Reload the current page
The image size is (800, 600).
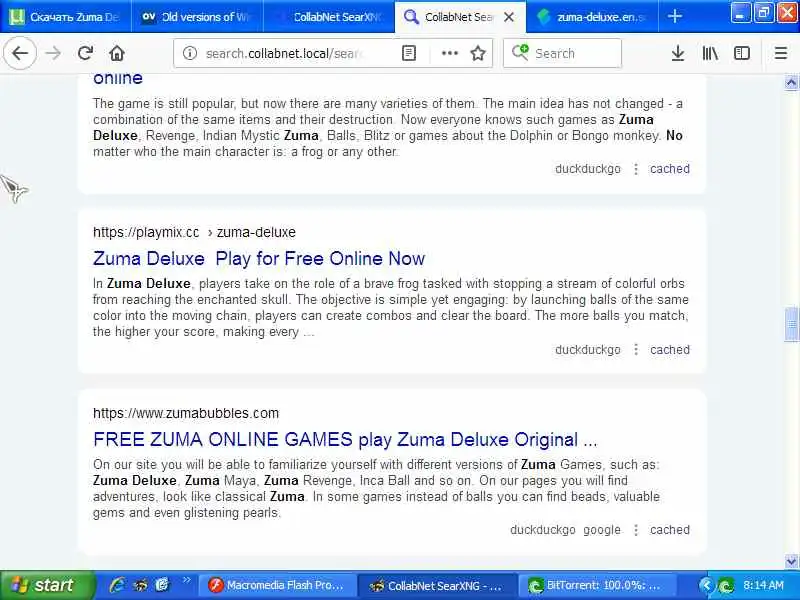85,53
